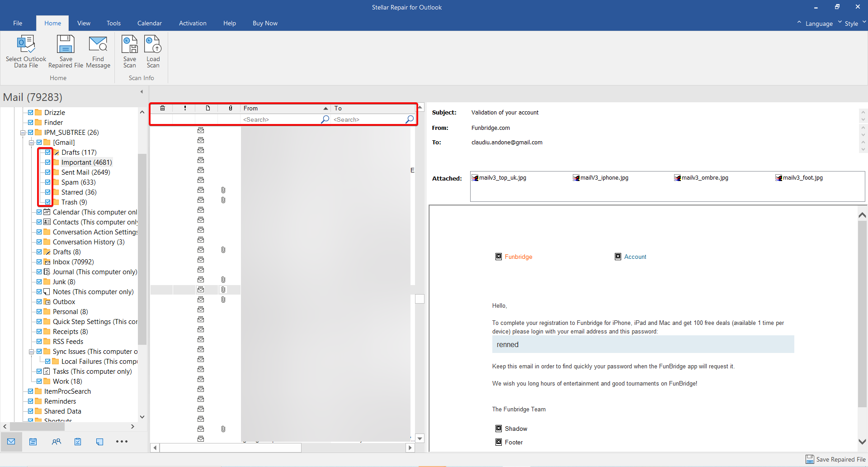Click the To search input field
The image size is (868, 467).
tap(368, 119)
